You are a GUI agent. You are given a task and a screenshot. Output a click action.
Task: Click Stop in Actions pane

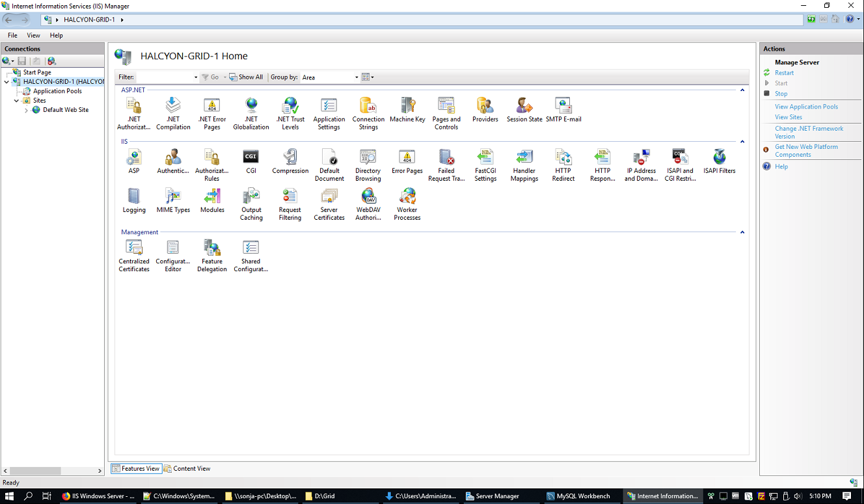781,94
